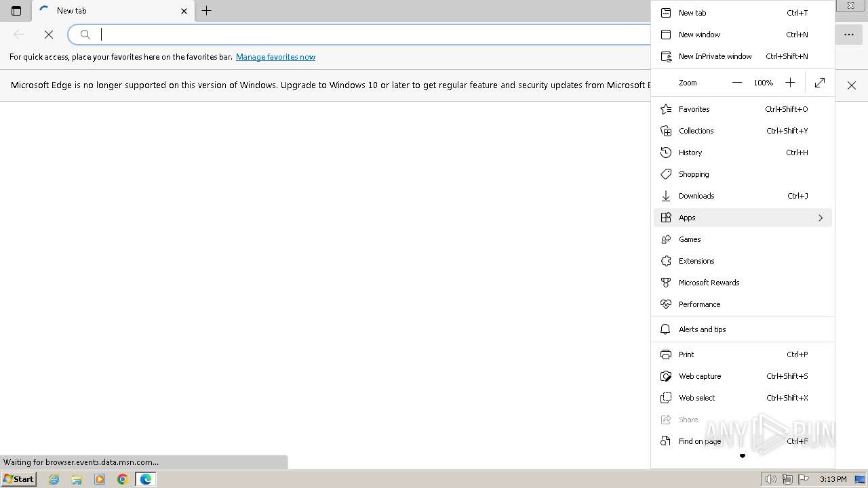Choose New window from the menu
Screen dimensions: 868x488
tap(743, 35)
